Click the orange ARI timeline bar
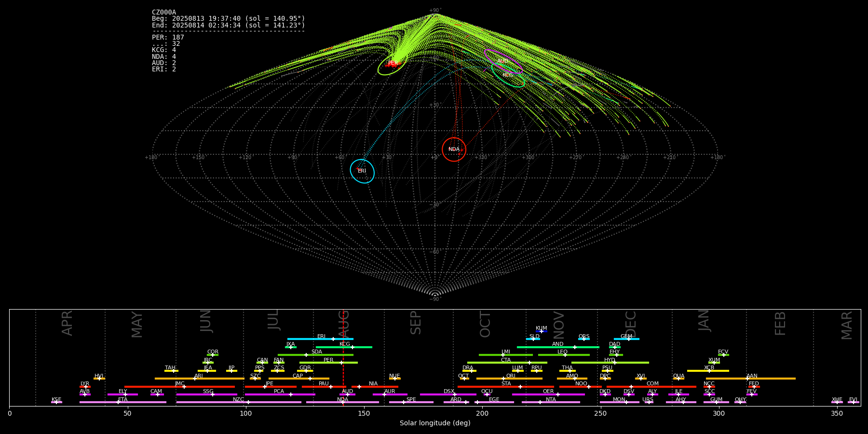Image resolution: width=868 pixels, height=434 pixels. click(199, 378)
